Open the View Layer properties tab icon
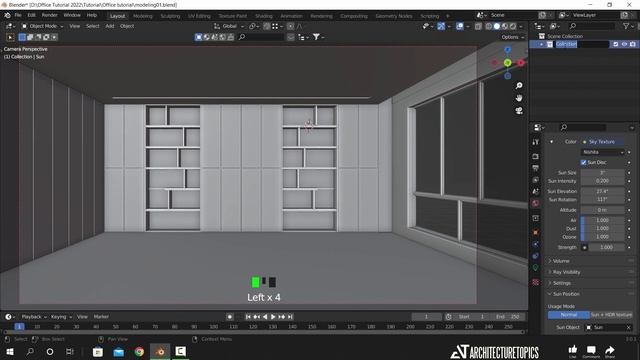Screen dimensions: 640x360 536,180
